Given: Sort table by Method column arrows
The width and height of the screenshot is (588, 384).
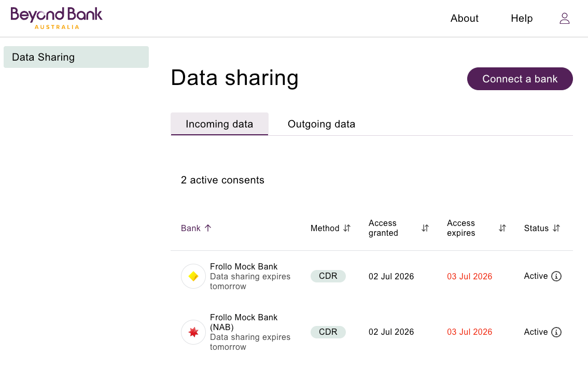Looking at the screenshot, I should (347, 228).
